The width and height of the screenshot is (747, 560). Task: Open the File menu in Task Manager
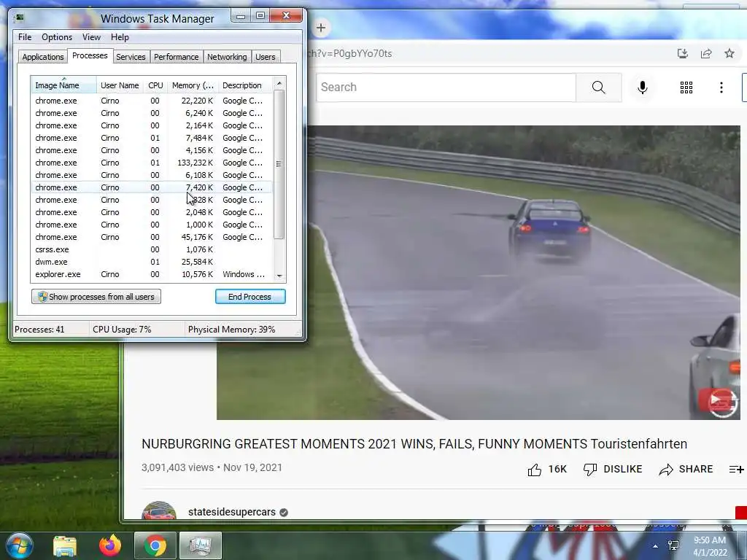[x=25, y=37]
